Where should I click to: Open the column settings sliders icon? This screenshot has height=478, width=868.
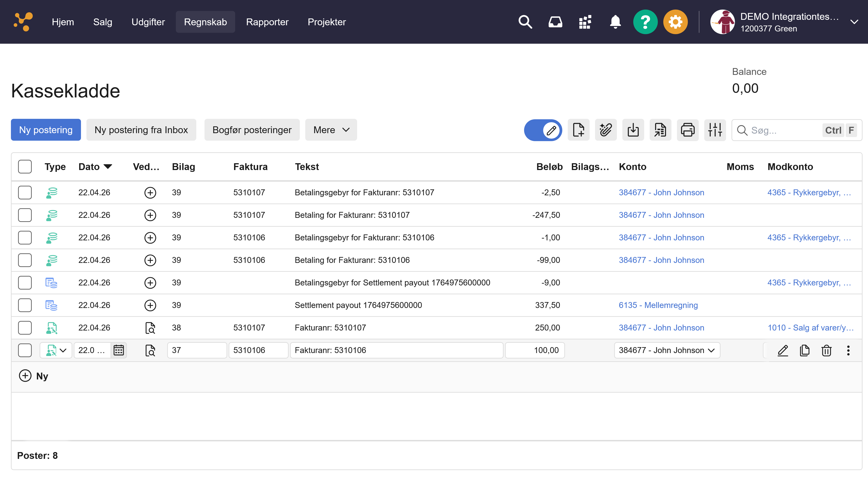(715, 130)
